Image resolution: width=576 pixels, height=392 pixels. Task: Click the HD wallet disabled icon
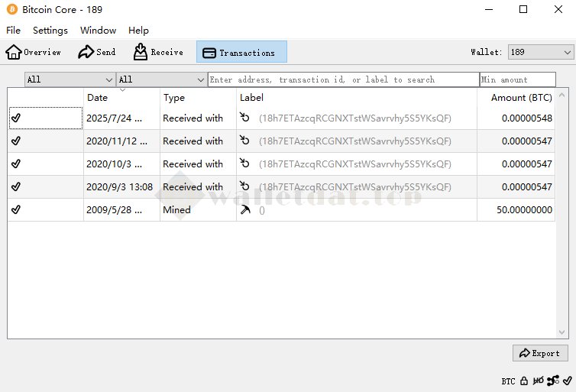539,381
